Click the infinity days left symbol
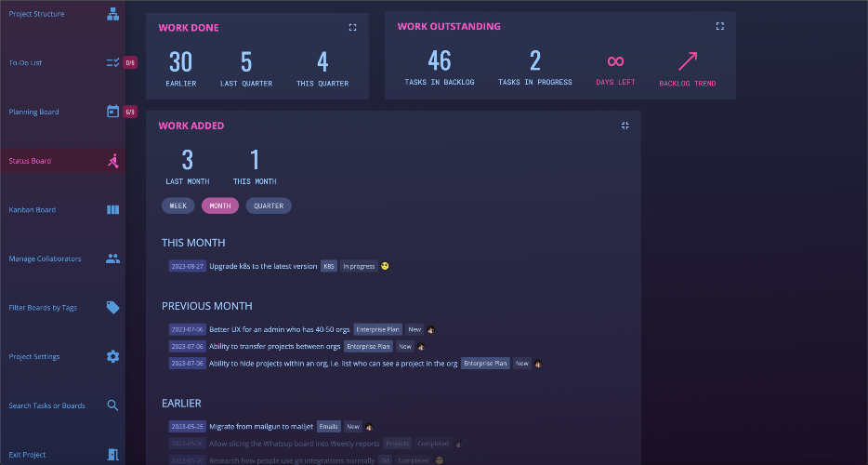The width and height of the screenshot is (868, 465). pos(615,61)
